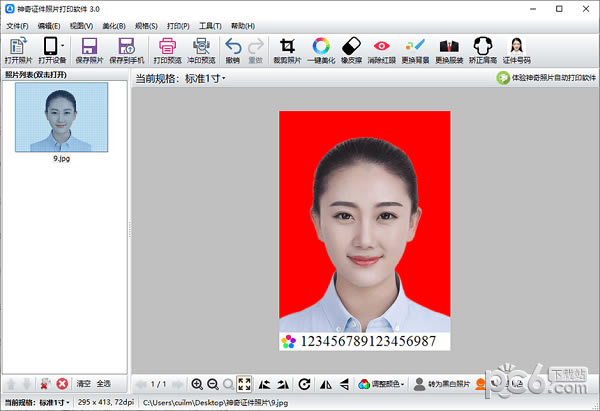Open Print Preview (打印预览) from toolbar
Screen dimensions: 600x411
click(167, 50)
